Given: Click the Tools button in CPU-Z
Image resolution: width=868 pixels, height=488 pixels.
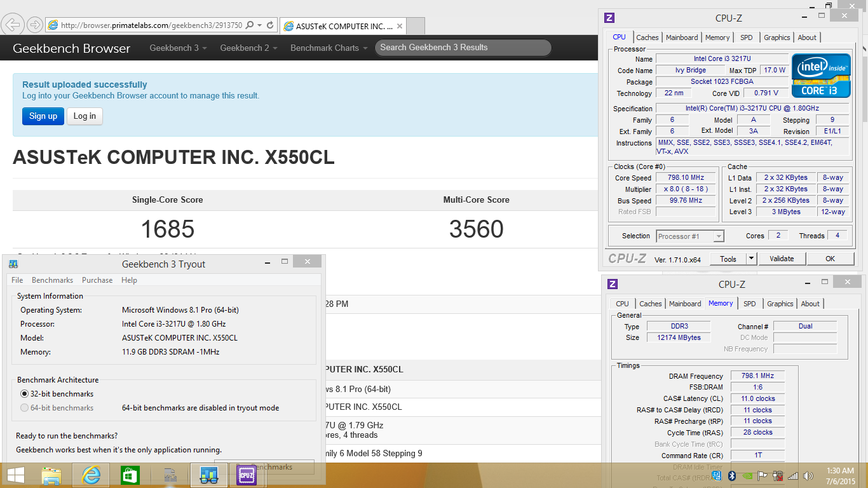Looking at the screenshot, I should (728, 259).
